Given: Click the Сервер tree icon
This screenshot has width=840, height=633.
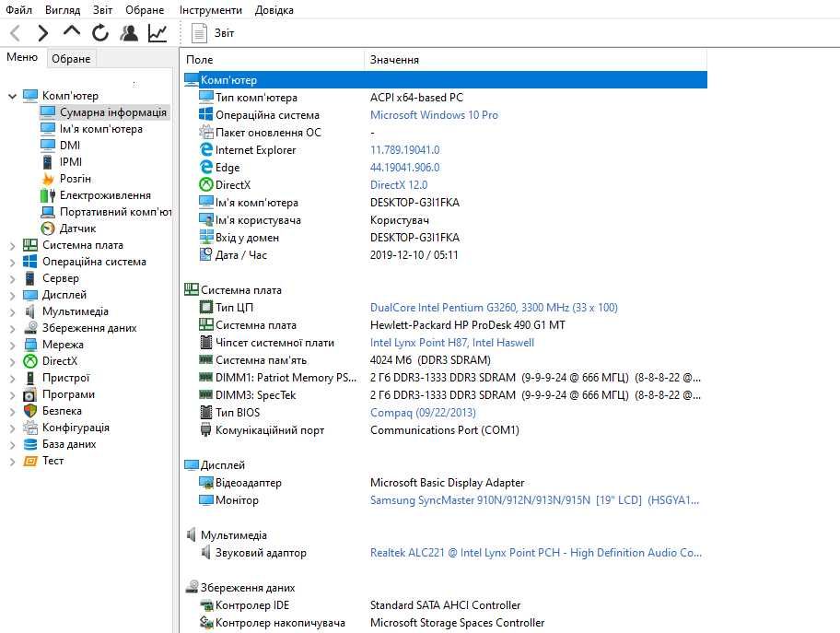Looking at the screenshot, I should tap(30, 278).
